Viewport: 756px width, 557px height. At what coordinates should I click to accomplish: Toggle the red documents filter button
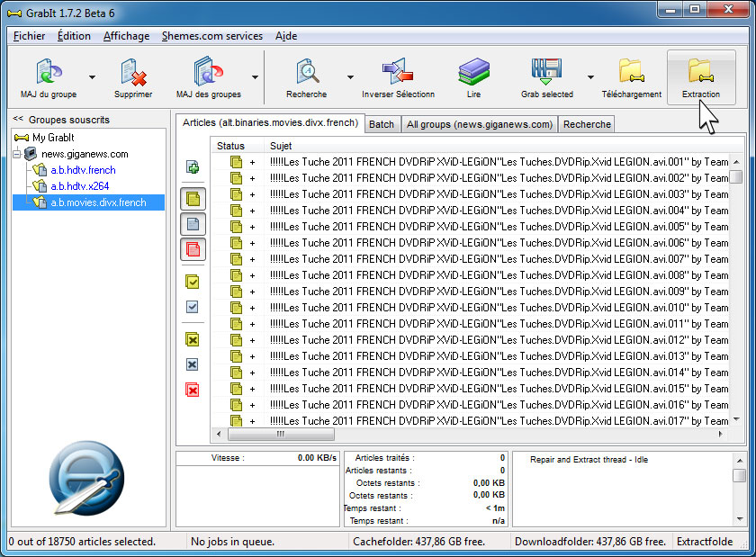[193, 249]
